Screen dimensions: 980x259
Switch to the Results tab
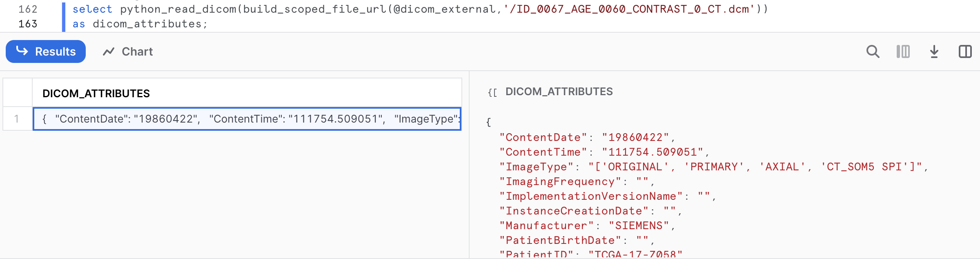[46, 51]
